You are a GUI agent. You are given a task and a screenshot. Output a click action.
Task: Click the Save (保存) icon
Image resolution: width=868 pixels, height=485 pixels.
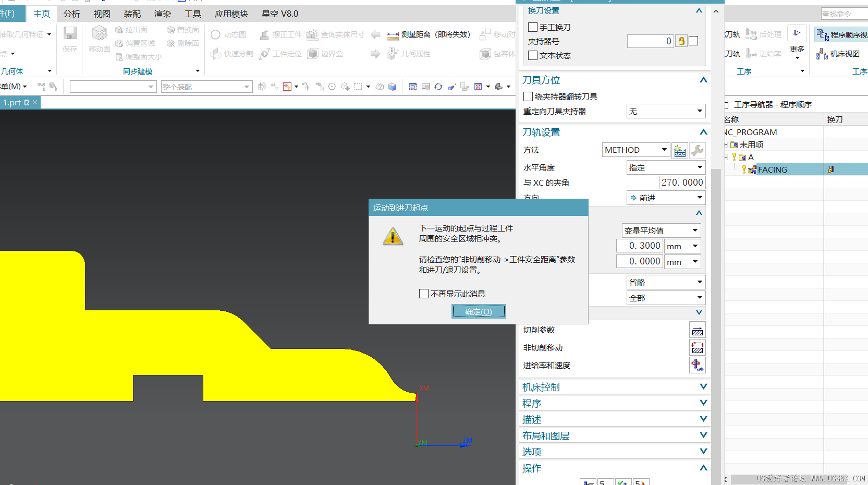pyautogui.click(x=70, y=34)
